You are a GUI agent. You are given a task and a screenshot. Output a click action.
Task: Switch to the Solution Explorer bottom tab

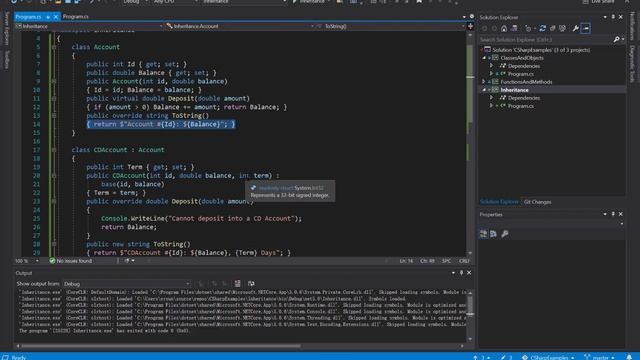point(499,202)
